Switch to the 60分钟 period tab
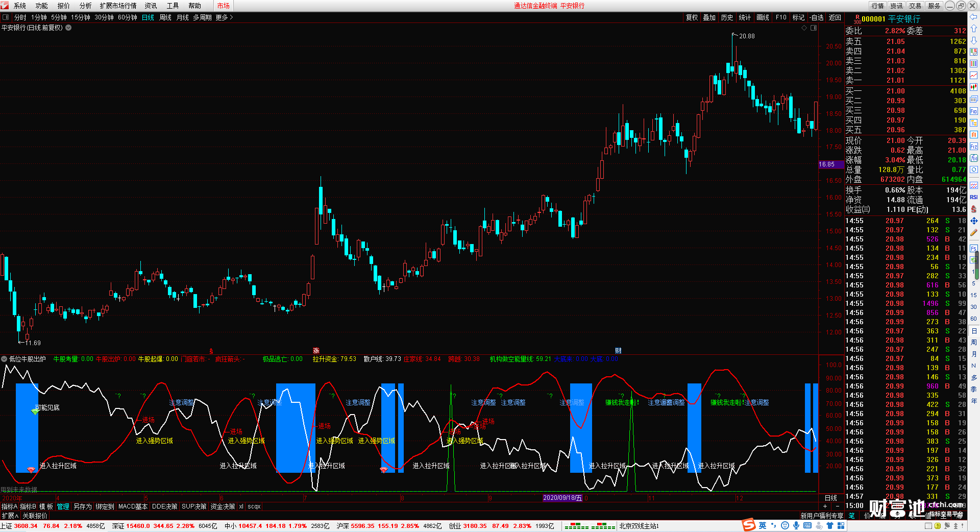 pyautogui.click(x=128, y=17)
